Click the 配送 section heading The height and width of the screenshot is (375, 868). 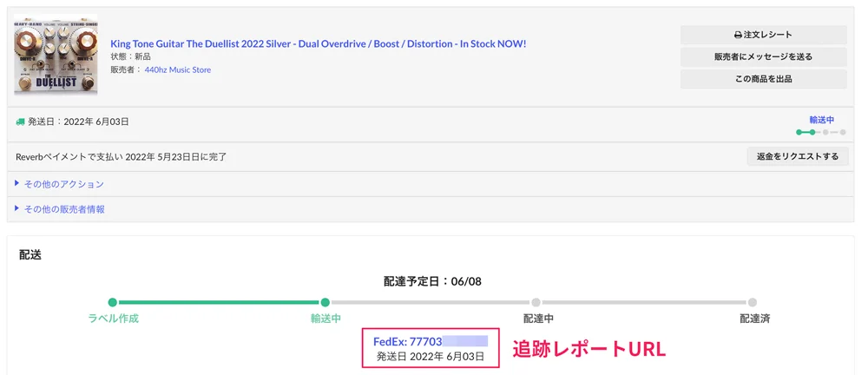point(30,255)
